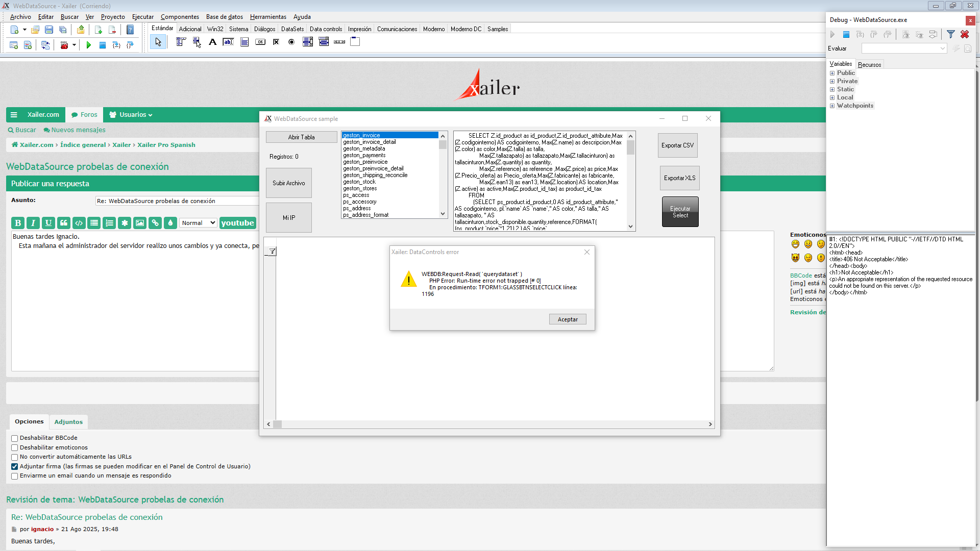
Task: Click the Subir Archivo button
Action: point(288,183)
